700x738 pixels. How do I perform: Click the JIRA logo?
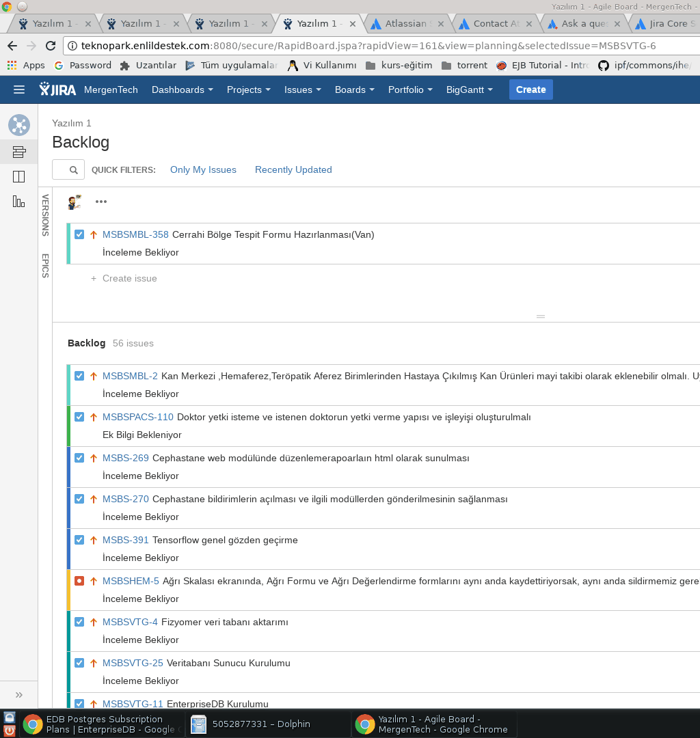pyautogui.click(x=57, y=90)
